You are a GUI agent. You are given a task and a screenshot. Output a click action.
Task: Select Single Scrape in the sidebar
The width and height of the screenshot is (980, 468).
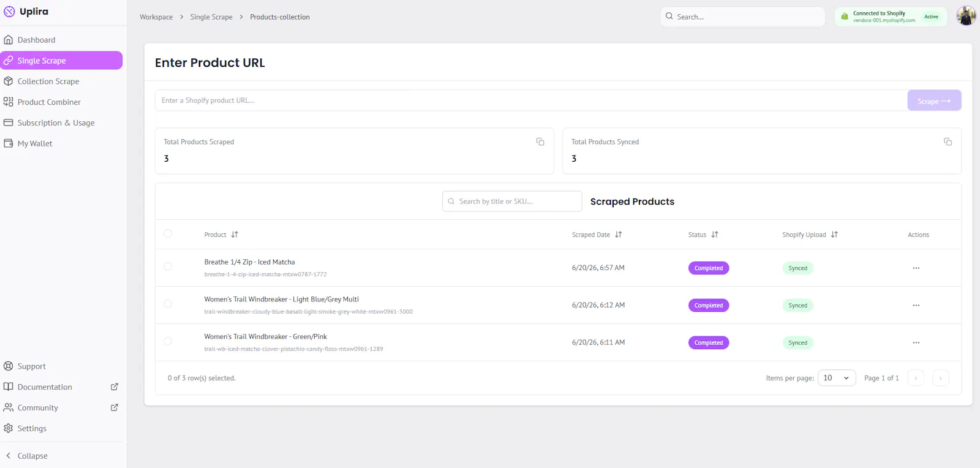(61, 61)
